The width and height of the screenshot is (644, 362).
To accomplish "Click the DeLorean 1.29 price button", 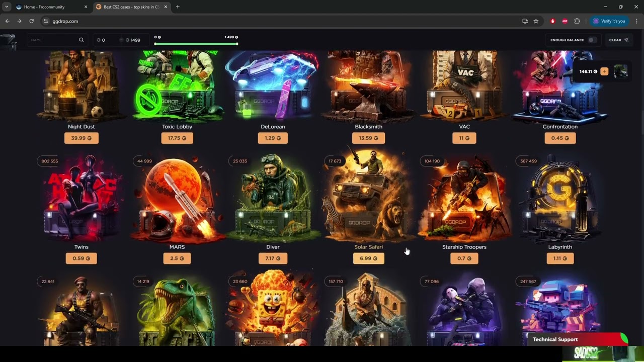I will pos(273,138).
